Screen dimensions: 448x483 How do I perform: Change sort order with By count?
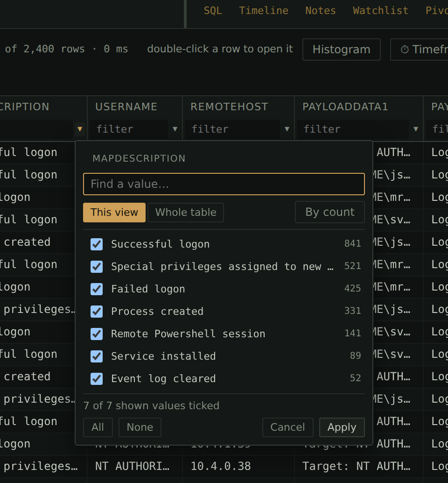pyautogui.click(x=330, y=212)
